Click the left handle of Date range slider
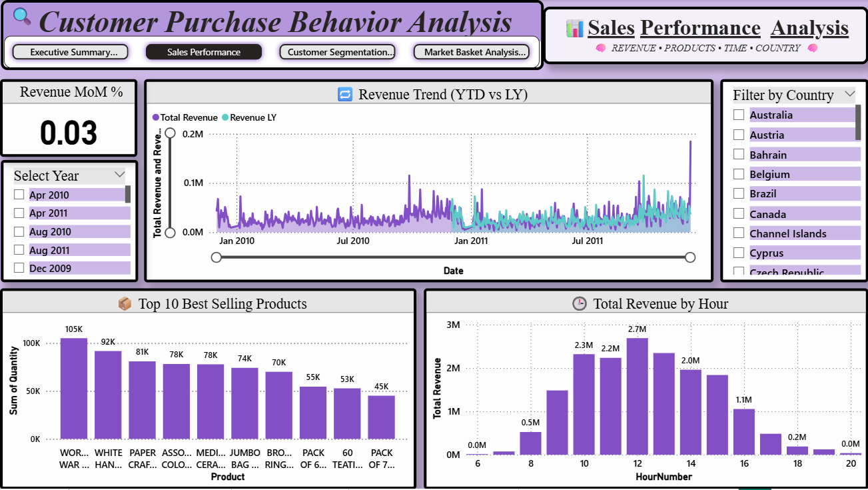Viewport: 868px width, 490px height. pos(216,257)
